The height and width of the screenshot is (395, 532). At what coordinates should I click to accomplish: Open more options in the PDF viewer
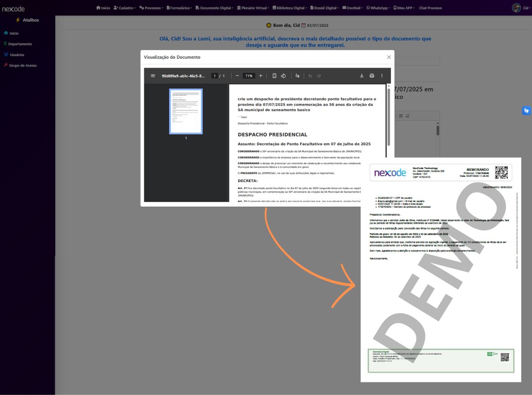click(x=382, y=75)
